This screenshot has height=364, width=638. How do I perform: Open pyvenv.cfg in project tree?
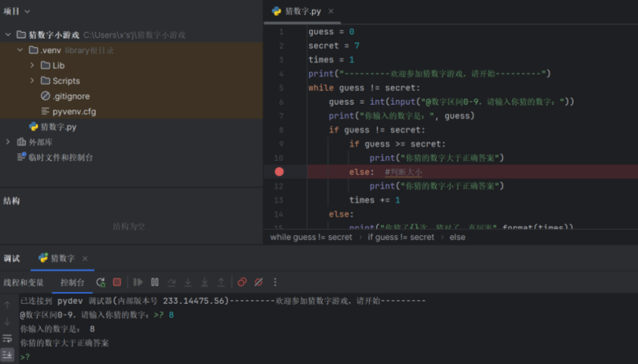coord(74,112)
